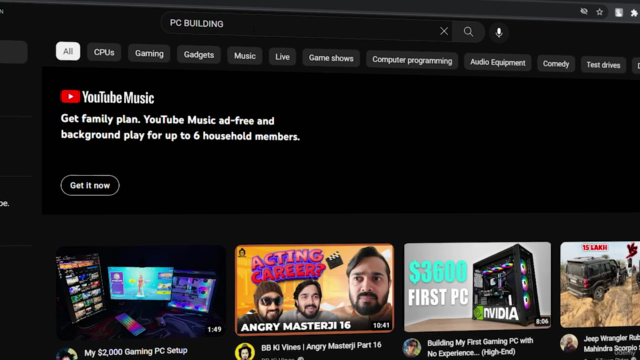Open My $2,000 Gaming PC Setup title
The height and width of the screenshot is (360, 640).
point(136,351)
